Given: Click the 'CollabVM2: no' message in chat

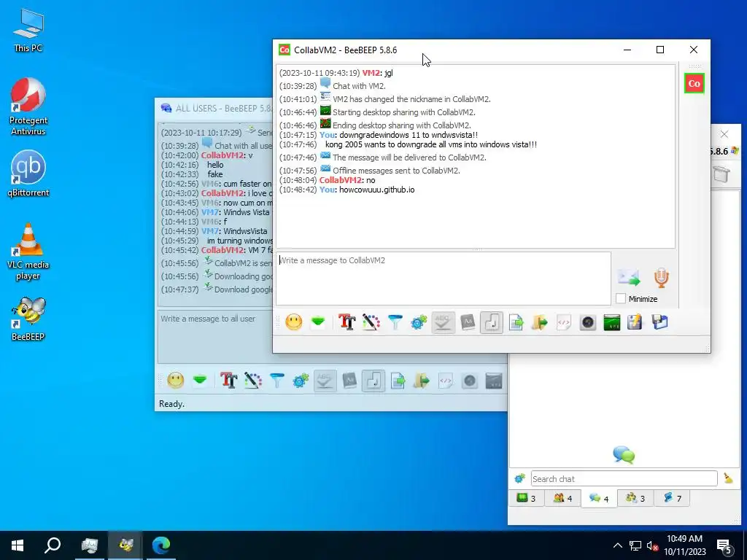Looking at the screenshot, I should [x=347, y=180].
